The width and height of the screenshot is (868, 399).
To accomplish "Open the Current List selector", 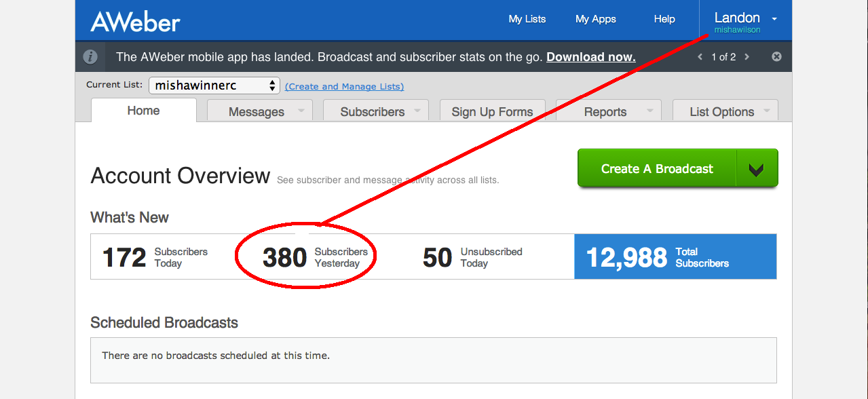I will click(214, 85).
